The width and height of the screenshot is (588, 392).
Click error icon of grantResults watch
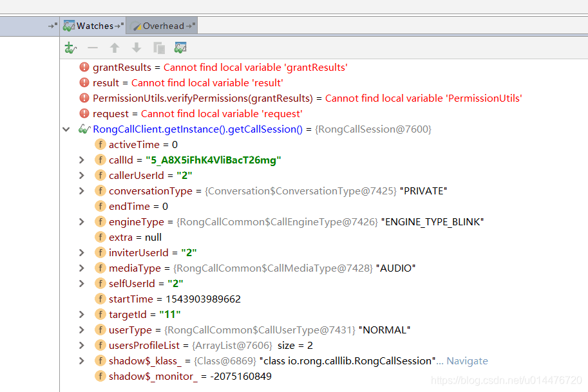[x=84, y=67]
